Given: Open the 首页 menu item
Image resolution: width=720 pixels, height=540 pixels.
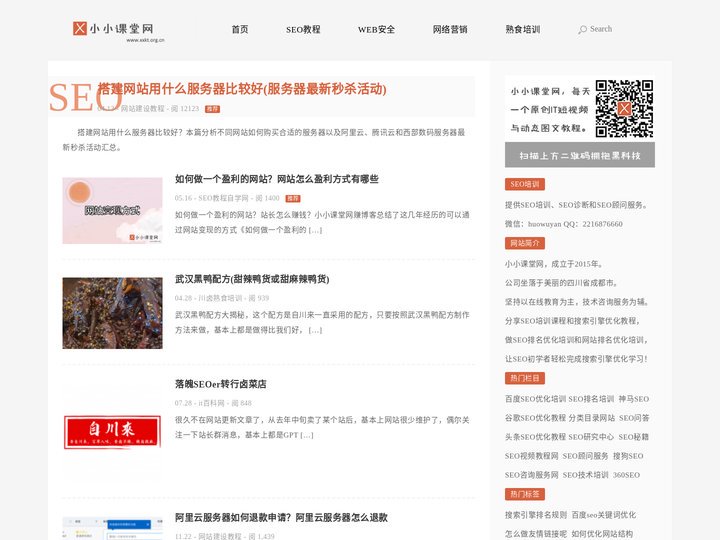Looking at the screenshot, I should pos(240,29).
